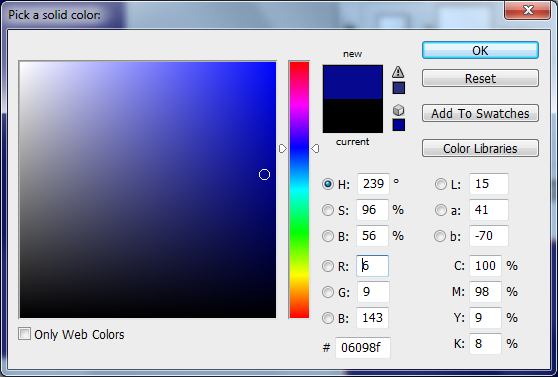Screen dimensions: 558x377
Task: Click OK to confirm the color
Action: [480, 50]
